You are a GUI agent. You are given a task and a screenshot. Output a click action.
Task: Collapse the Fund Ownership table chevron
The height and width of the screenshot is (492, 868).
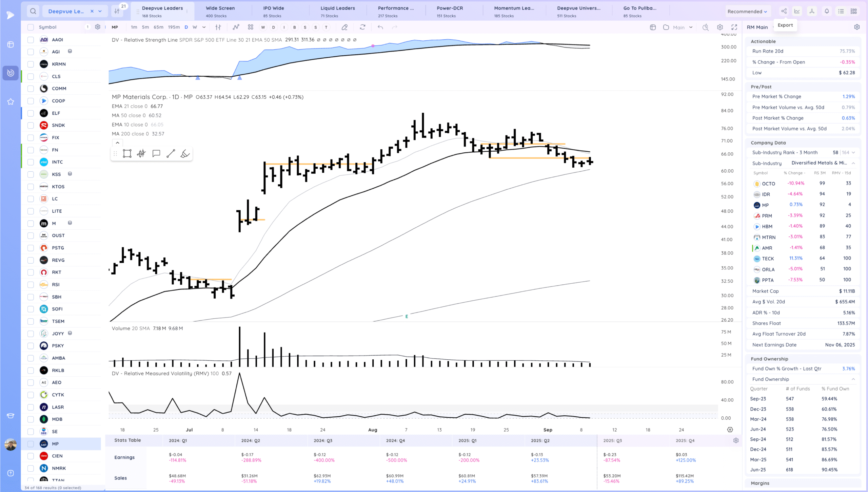[x=853, y=379]
